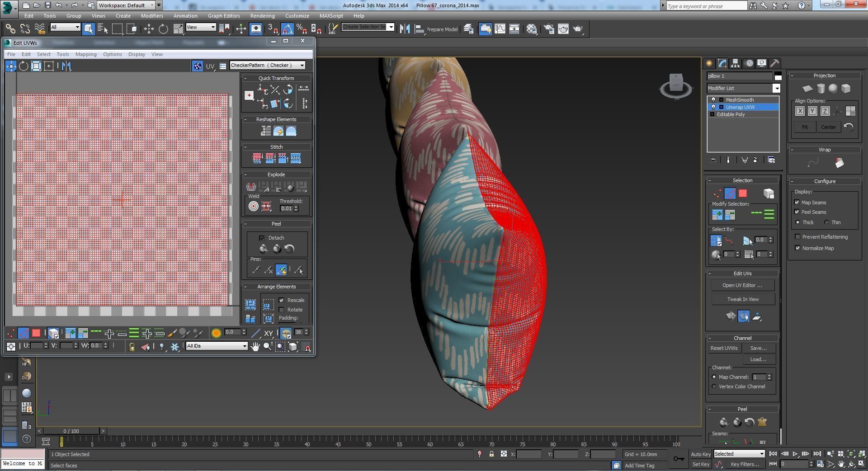The height and width of the screenshot is (471, 868).
Task: Click the Tweak In View button
Action: [743, 299]
